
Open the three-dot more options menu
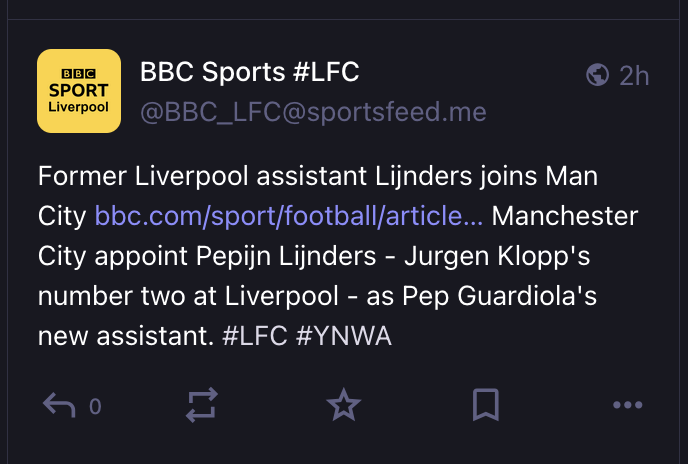tap(627, 405)
